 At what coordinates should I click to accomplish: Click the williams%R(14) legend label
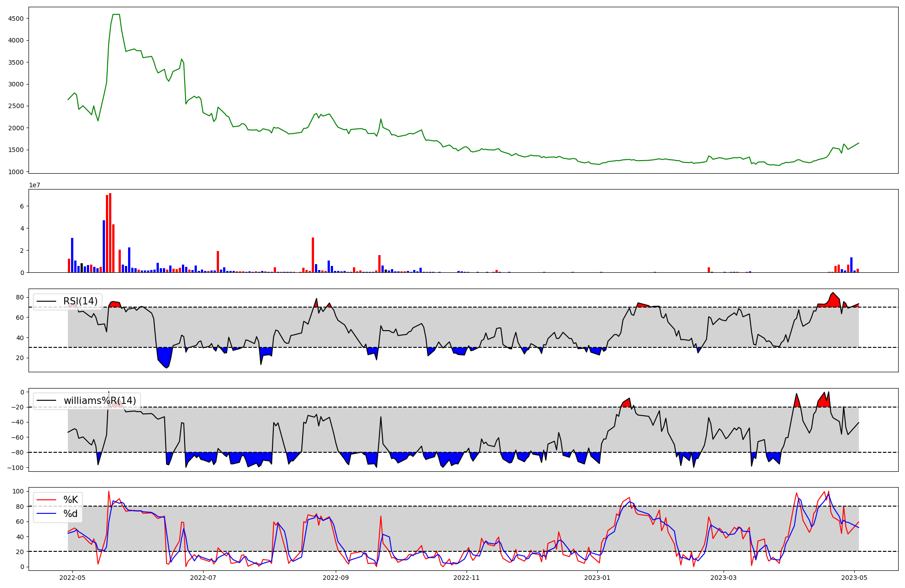click(x=100, y=401)
